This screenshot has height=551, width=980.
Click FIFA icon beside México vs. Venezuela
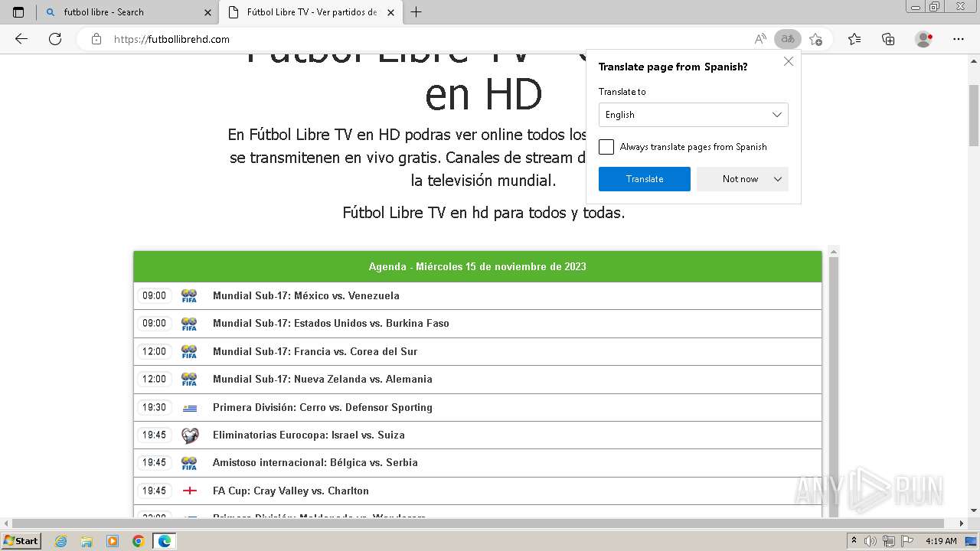pyautogui.click(x=189, y=295)
